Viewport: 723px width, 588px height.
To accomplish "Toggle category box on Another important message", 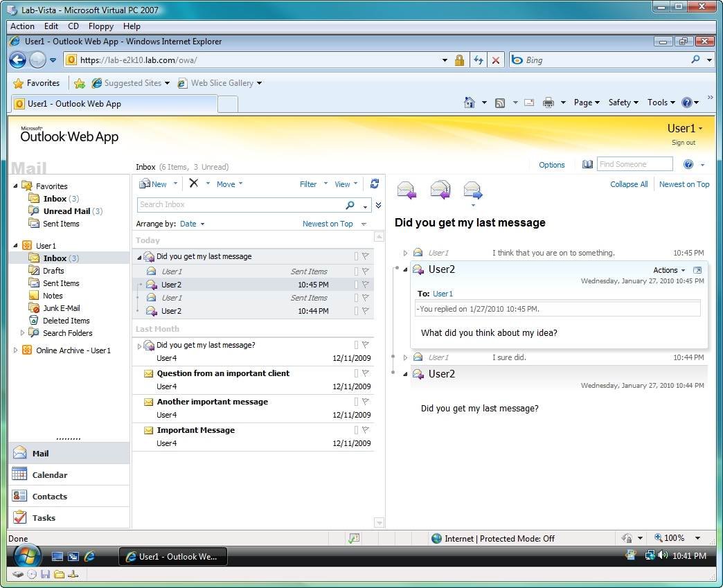I will click(x=356, y=402).
